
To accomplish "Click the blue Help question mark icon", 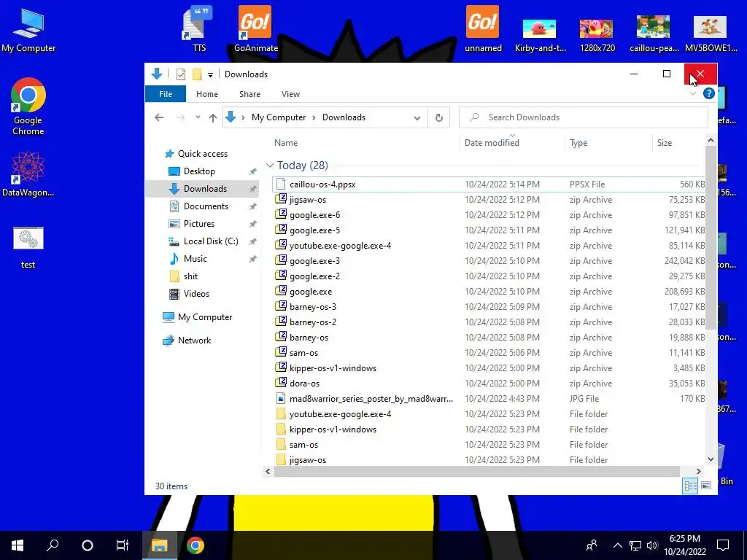I will point(708,94).
